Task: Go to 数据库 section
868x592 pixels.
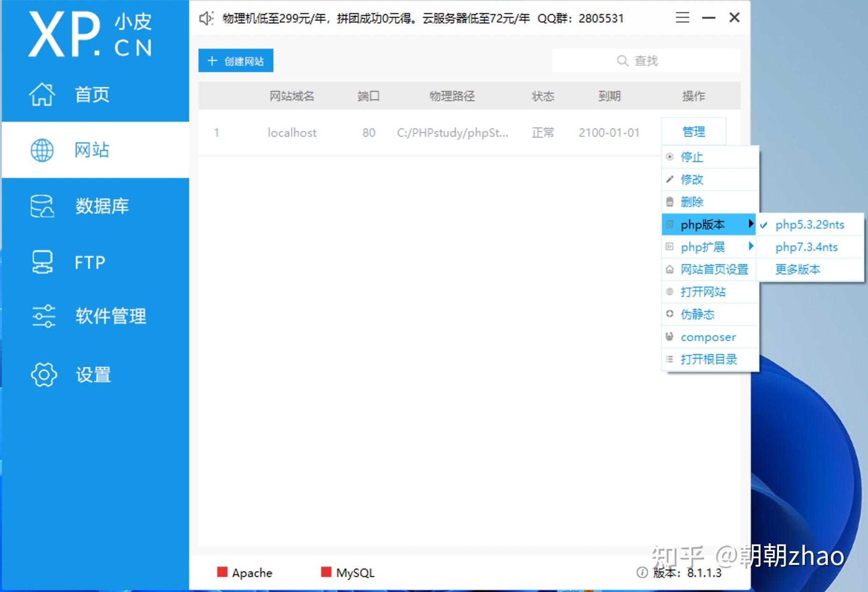Action: 96,206
